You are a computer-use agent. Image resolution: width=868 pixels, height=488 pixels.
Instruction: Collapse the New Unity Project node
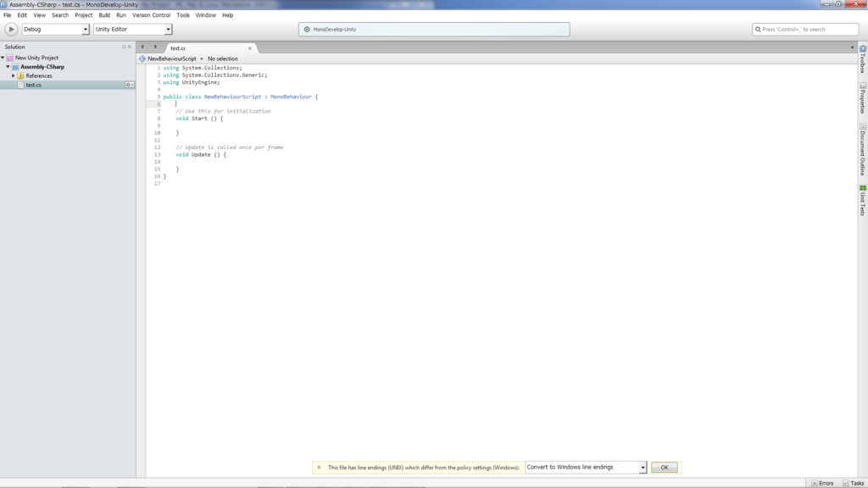(3, 58)
